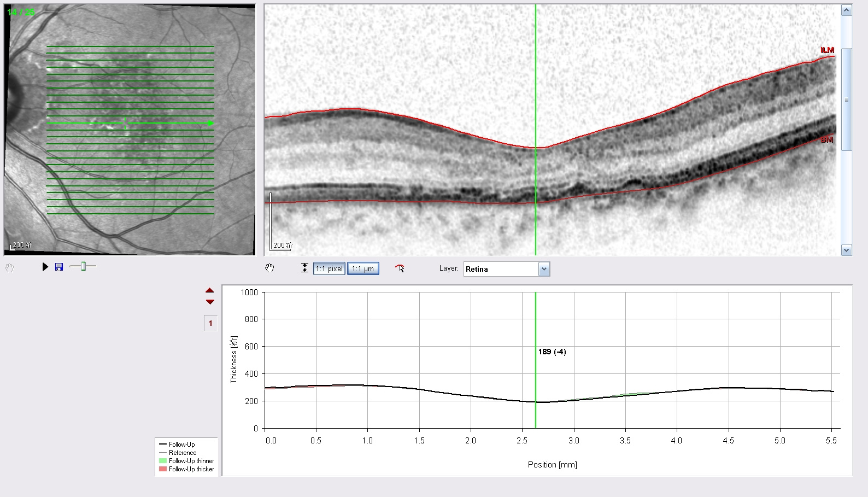Click the button labeled 1 beside the graph
The image size is (868, 497).
(x=210, y=323)
